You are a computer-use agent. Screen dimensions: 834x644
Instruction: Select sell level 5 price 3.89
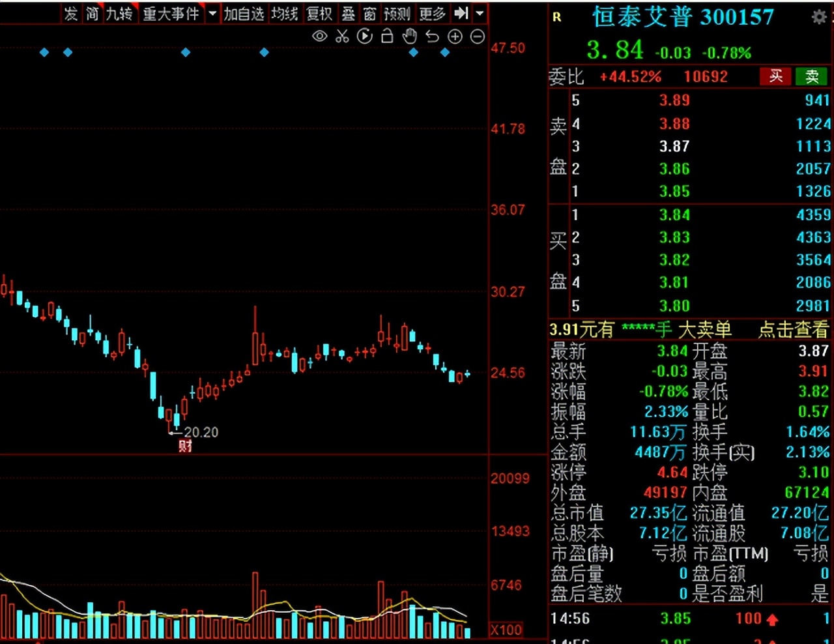click(x=674, y=100)
